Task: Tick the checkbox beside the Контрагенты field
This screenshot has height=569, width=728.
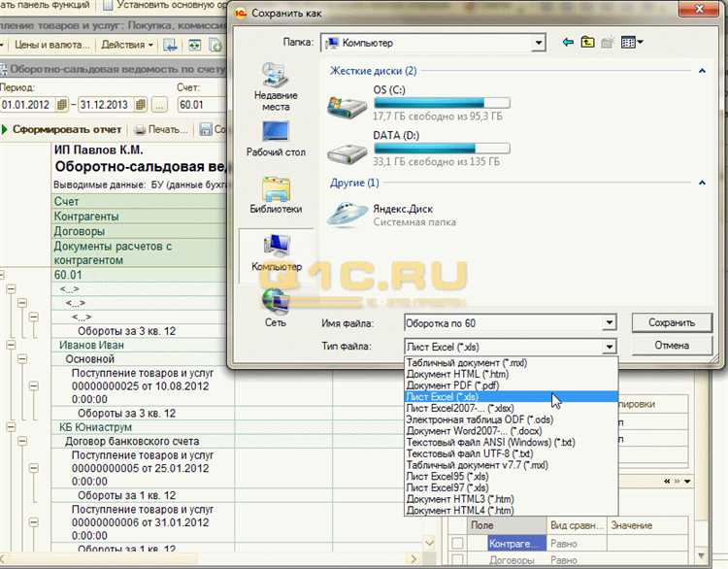Action: coord(457,544)
